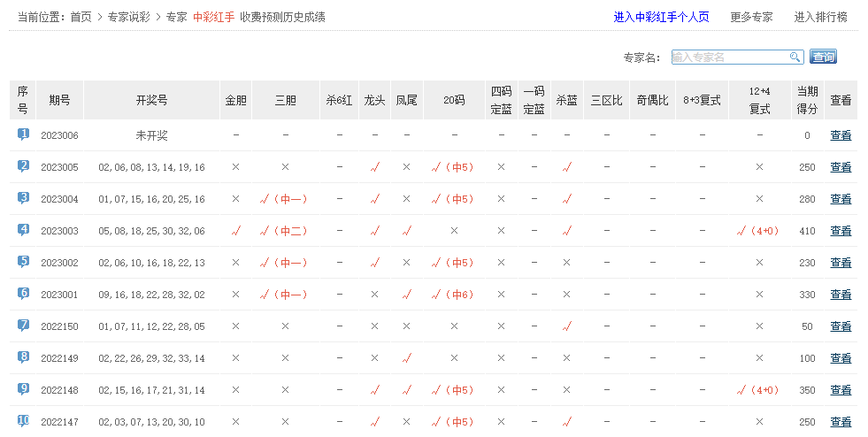Open 专家 breadcrumb link
Image resolution: width=868 pixels, height=437 pixels.
coord(176,17)
